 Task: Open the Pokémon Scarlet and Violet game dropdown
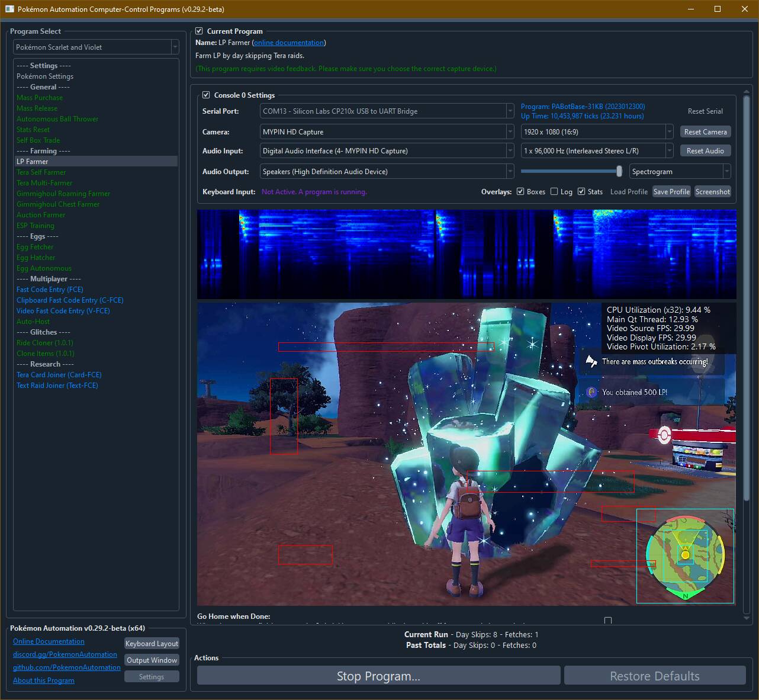(x=96, y=47)
